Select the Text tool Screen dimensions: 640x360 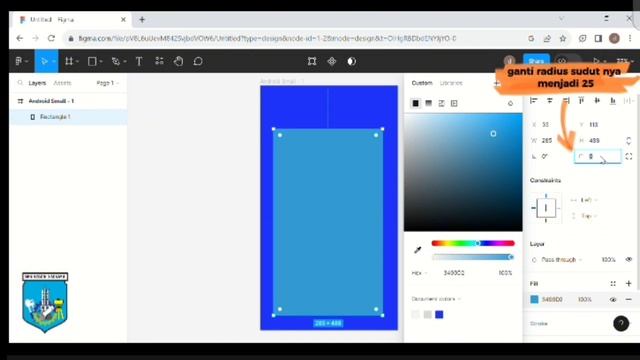[x=139, y=61]
